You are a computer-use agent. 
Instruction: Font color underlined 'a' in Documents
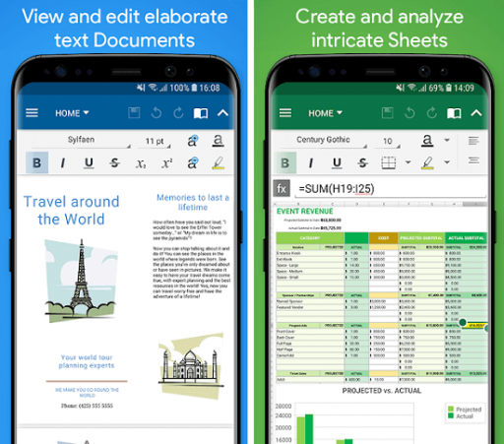(x=218, y=141)
